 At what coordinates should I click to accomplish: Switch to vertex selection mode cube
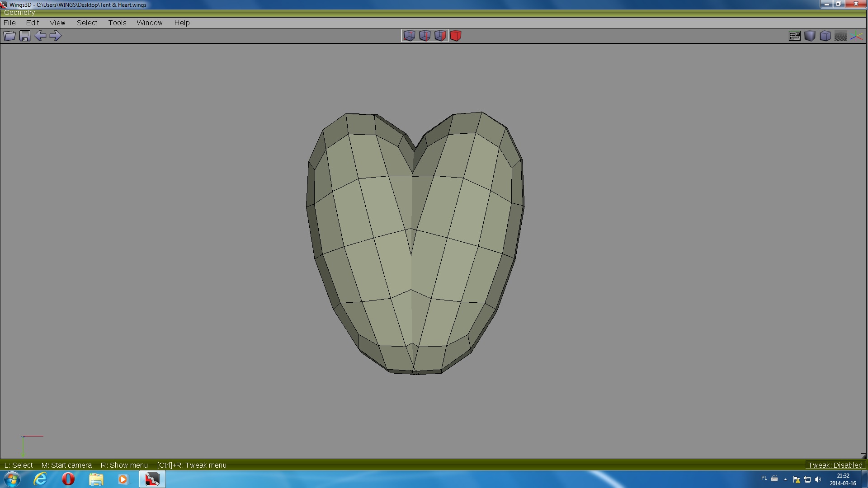(x=409, y=36)
